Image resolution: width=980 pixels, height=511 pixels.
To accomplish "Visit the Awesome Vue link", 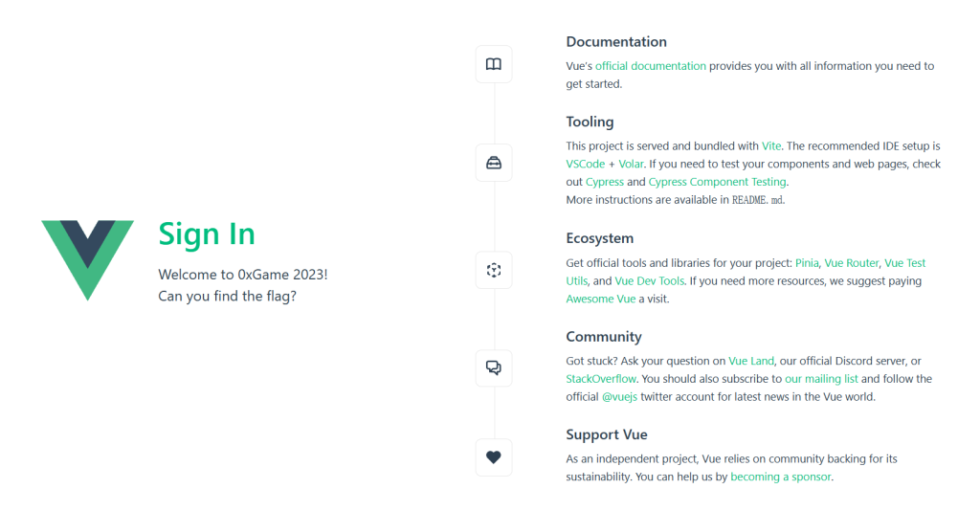I will click(601, 300).
